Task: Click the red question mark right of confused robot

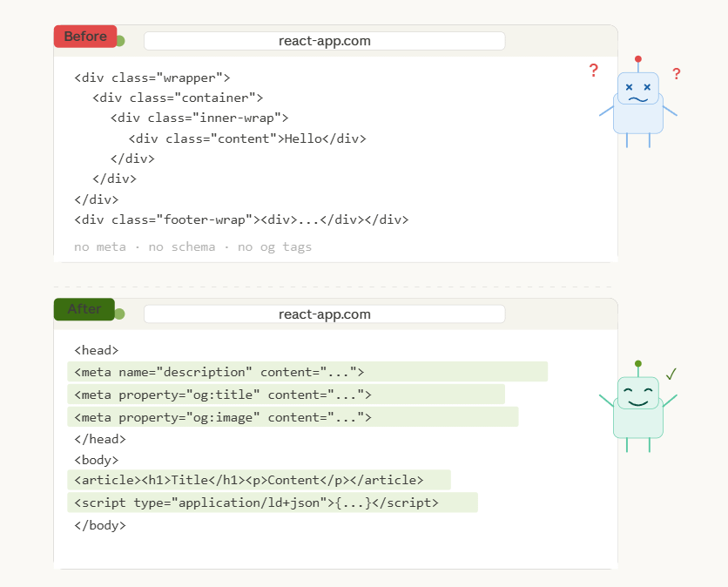Action: click(x=677, y=73)
